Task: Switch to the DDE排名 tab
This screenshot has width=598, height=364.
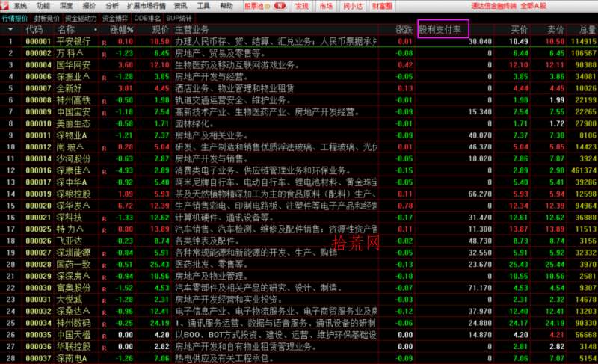Action: (x=147, y=18)
